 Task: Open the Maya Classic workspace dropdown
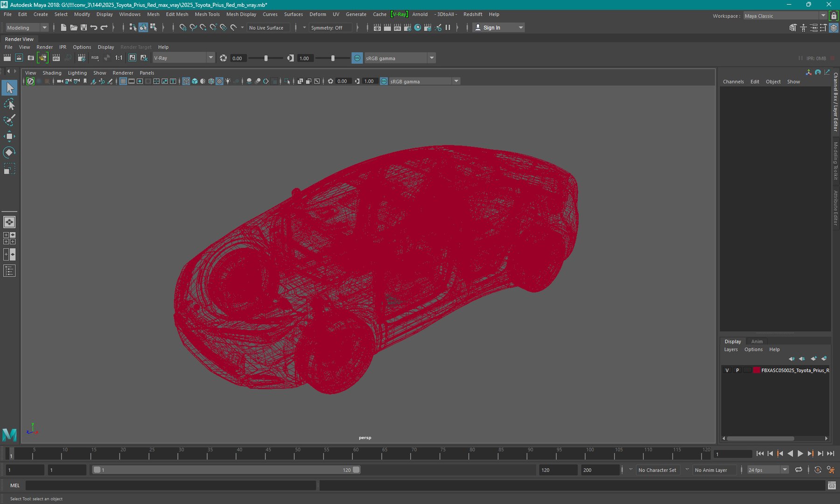[x=785, y=16]
